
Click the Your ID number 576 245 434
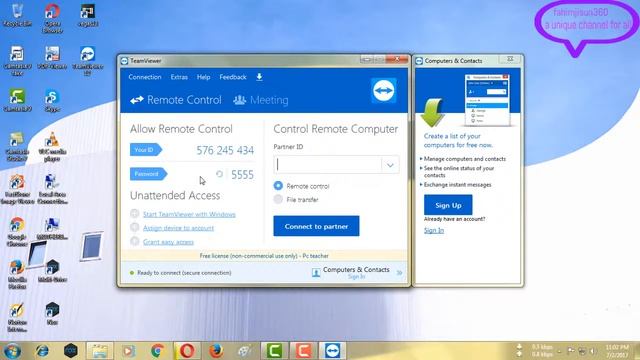click(x=225, y=150)
